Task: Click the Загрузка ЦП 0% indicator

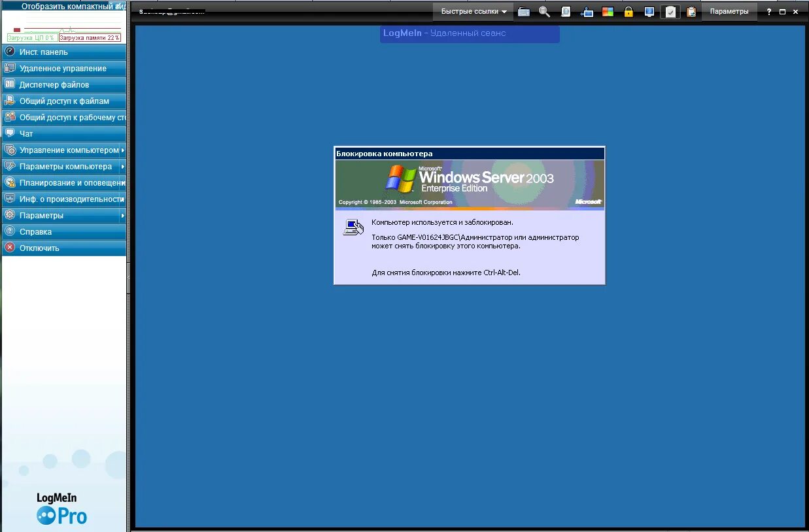Action: click(31, 38)
